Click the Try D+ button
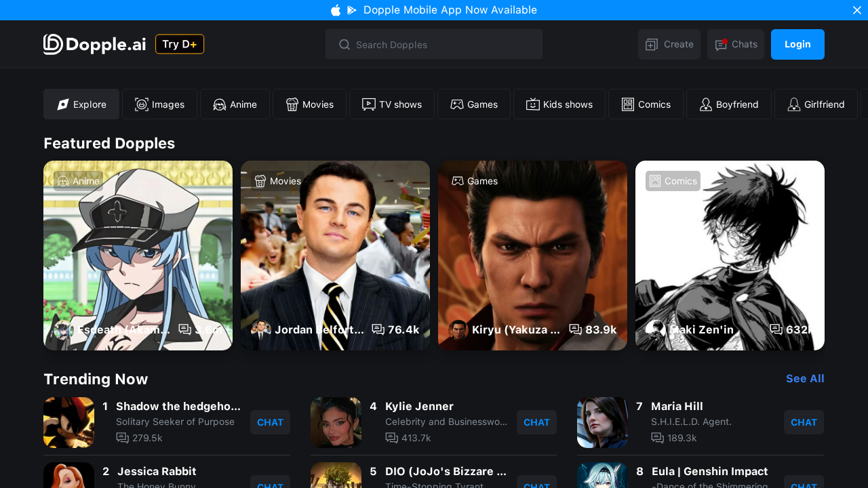 pos(179,44)
